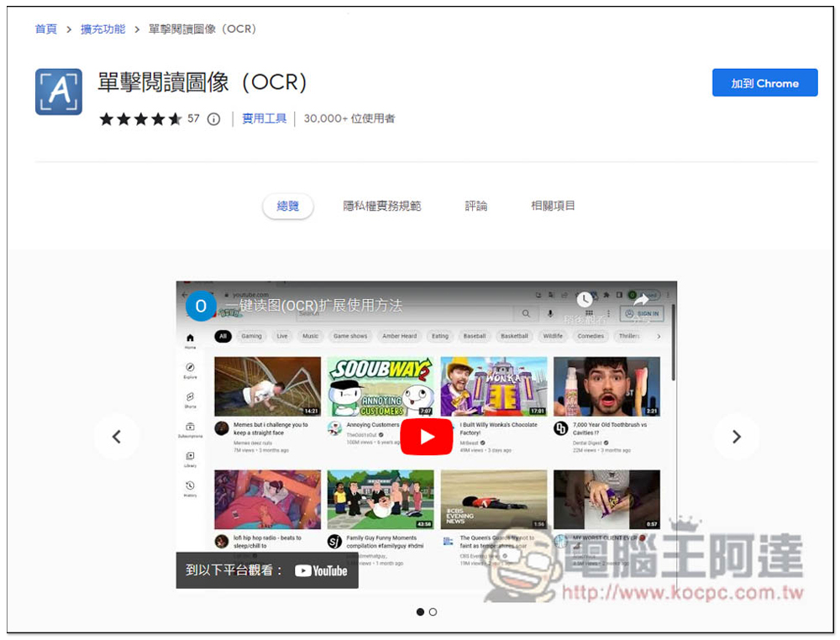Image resolution: width=840 pixels, height=640 pixels.
Task: Open the 相關項目 tab
Action: [x=553, y=206]
